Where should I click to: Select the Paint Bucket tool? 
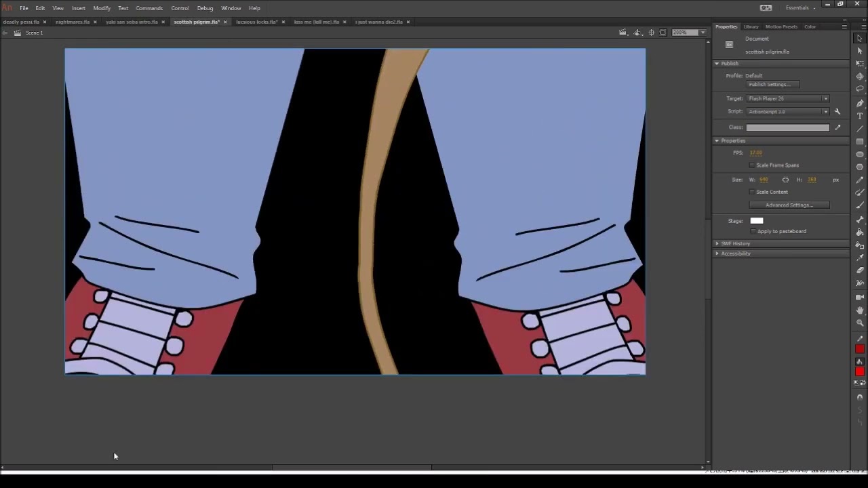860,232
